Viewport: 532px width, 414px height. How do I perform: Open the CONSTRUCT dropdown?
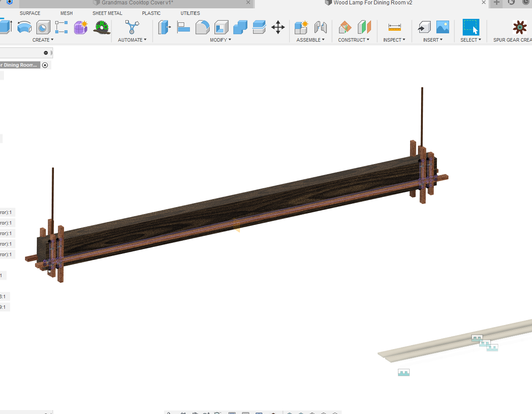(x=354, y=39)
